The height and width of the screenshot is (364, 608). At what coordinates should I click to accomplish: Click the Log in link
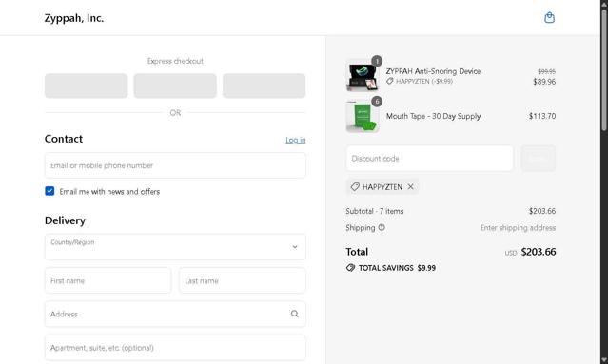(x=296, y=140)
